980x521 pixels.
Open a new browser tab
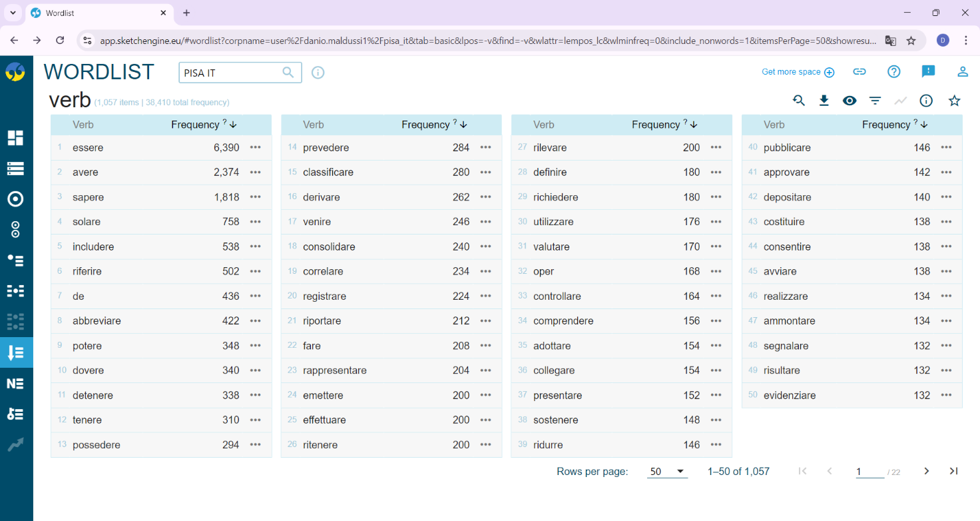pos(186,13)
